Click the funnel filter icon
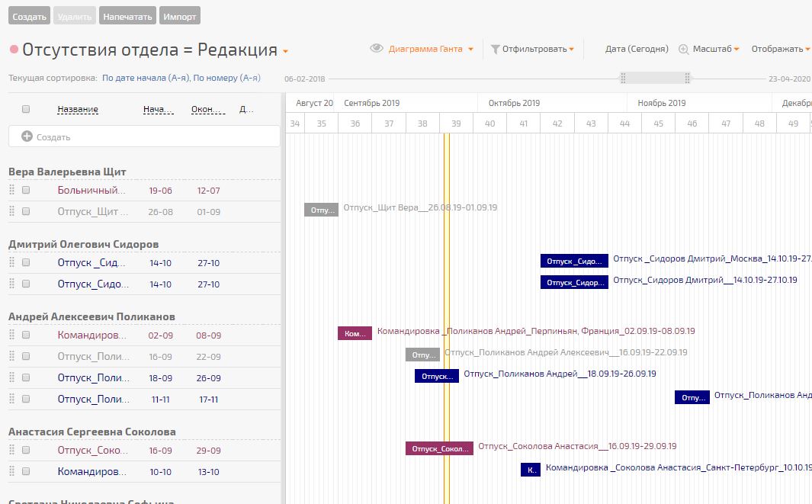Screen dimensions: 812x504 495,50
